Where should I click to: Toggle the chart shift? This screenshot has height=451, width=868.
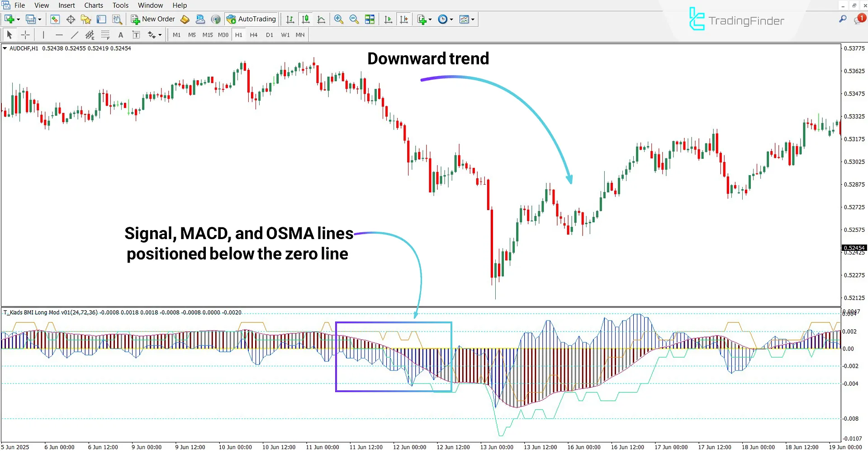click(x=404, y=19)
